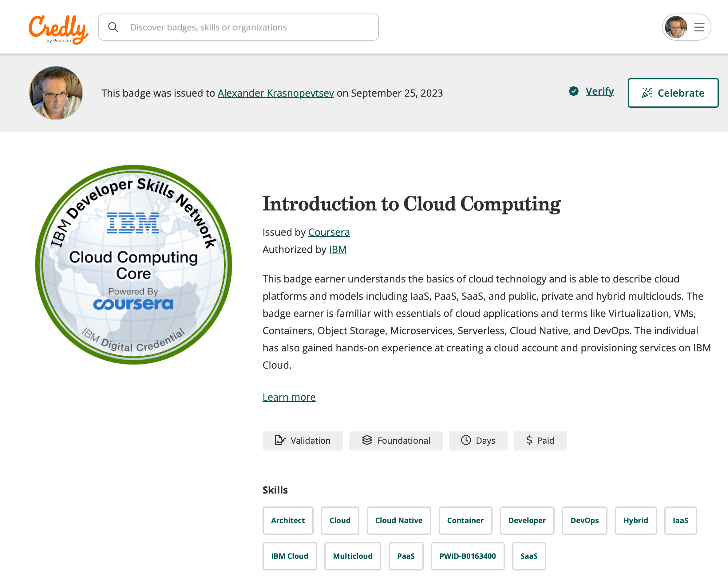728x576 pixels.
Task: Click the Introduction to Cloud Computing title
Action: [411, 204]
